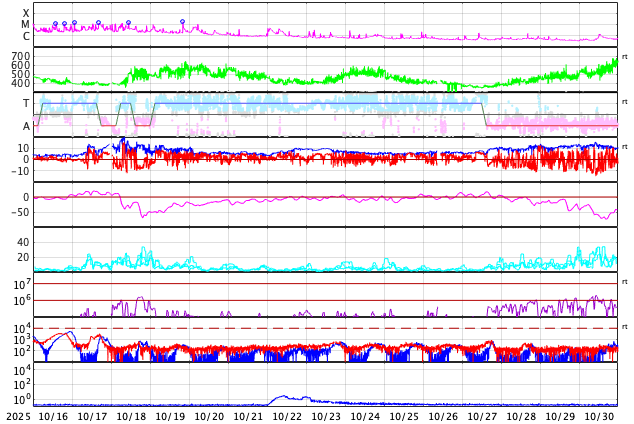This screenshot has width=634, height=424.
Task: Select the C flare class axis label
Action: pyautogui.click(x=26, y=37)
